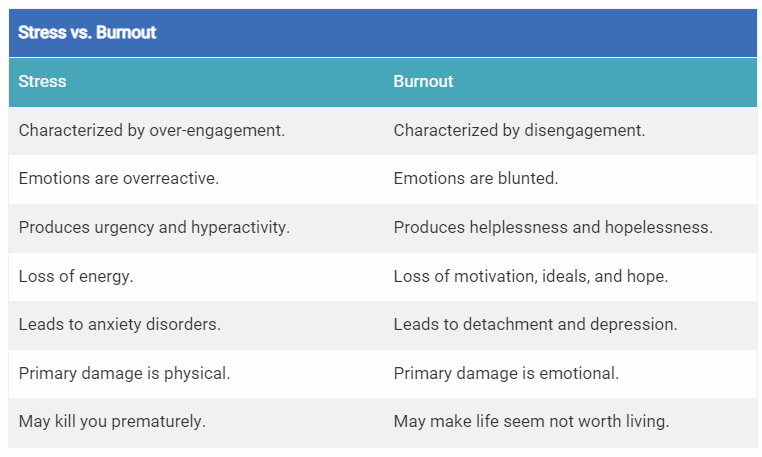Click the word 'hyperactivity' in the Stress column
Screen dimensions: 762x457
point(240,227)
